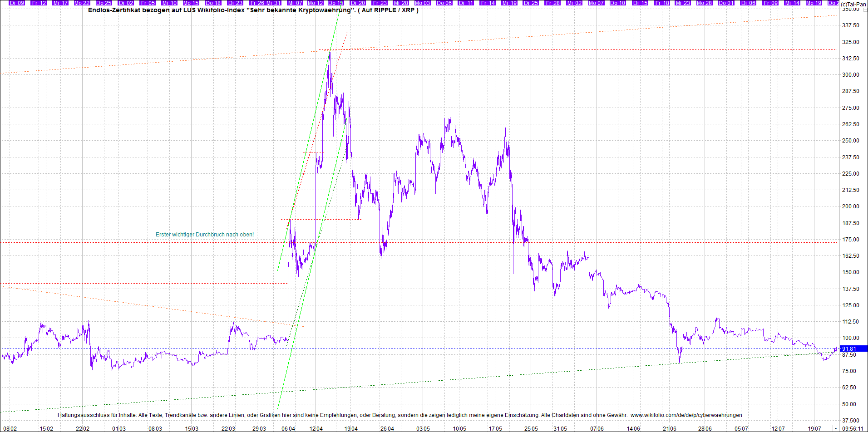Select the 37.500 price axis label

[x=850, y=420]
